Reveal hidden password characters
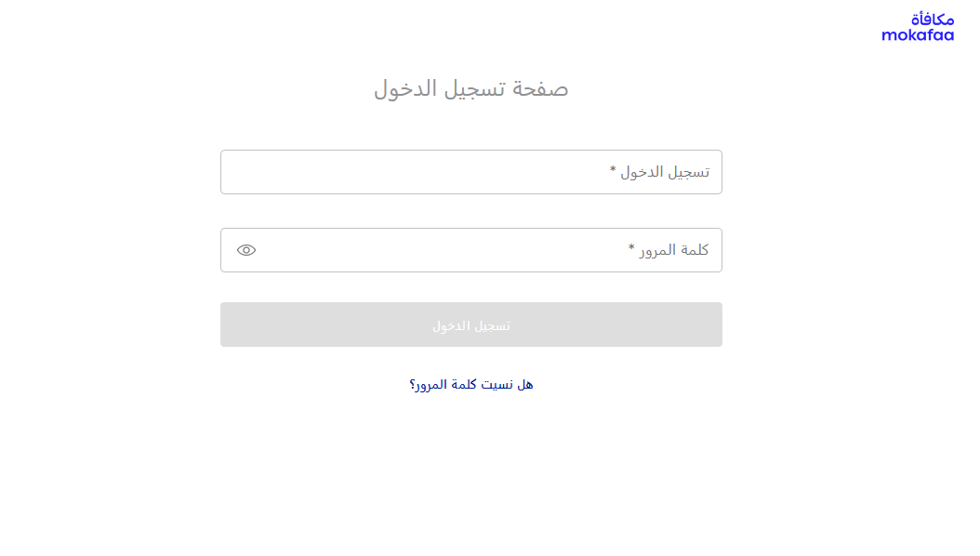Viewport: 980px width, 556px height. [246, 250]
